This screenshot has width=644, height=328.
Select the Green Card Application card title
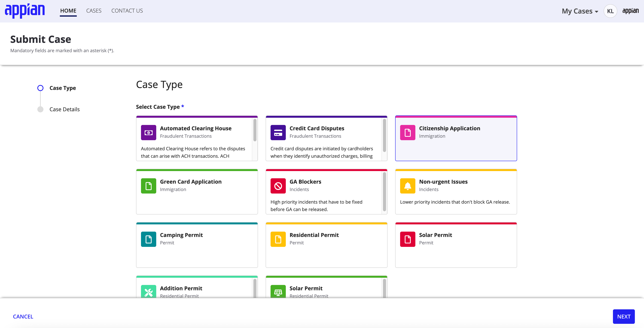point(191,182)
